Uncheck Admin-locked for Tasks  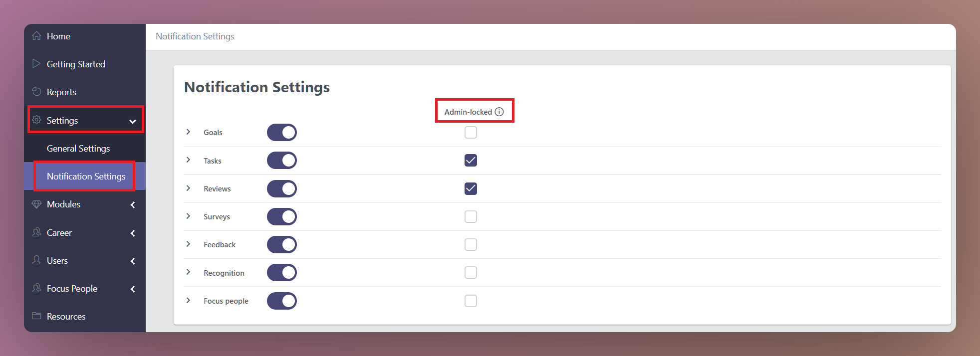pos(470,160)
